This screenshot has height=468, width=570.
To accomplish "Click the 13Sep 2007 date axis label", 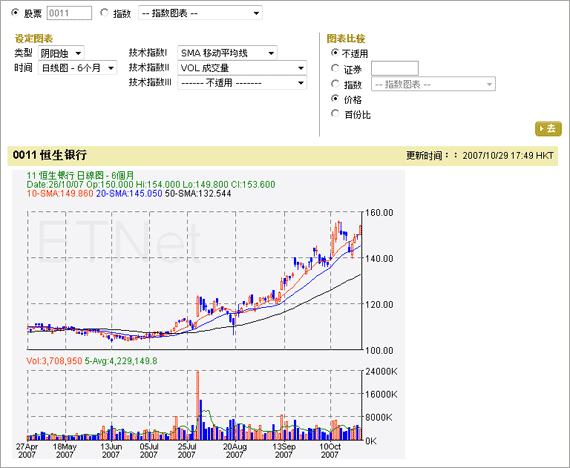I will click(284, 451).
